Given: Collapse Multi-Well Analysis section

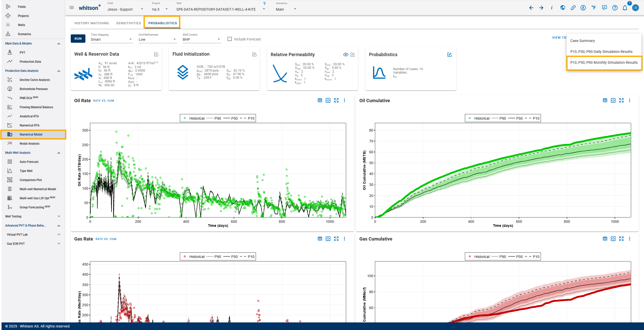Looking at the screenshot, I should [59, 153].
